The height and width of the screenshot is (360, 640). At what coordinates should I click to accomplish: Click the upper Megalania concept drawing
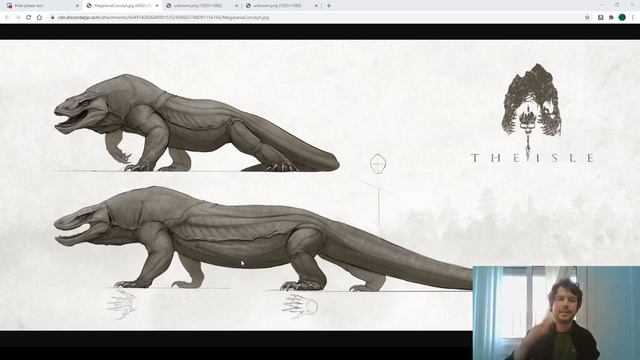point(196,123)
